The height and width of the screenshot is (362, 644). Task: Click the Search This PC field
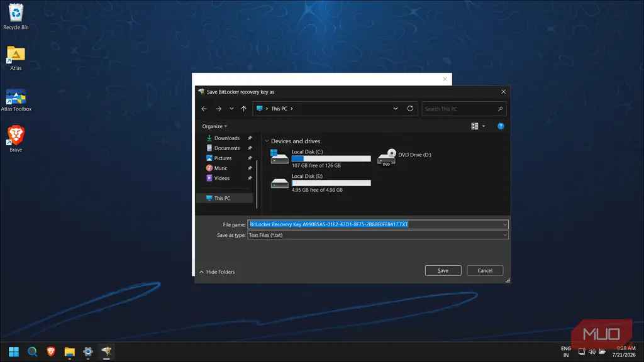coord(464,109)
